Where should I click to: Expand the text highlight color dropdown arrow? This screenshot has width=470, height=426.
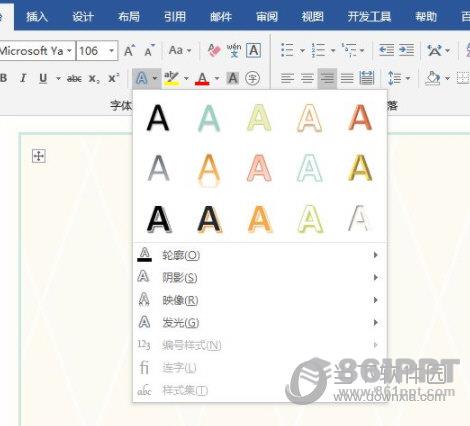click(x=186, y=79)
